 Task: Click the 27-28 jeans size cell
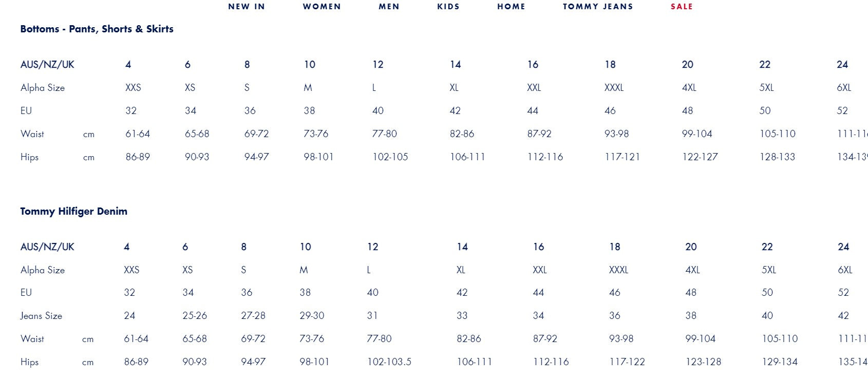pos(253,316)
